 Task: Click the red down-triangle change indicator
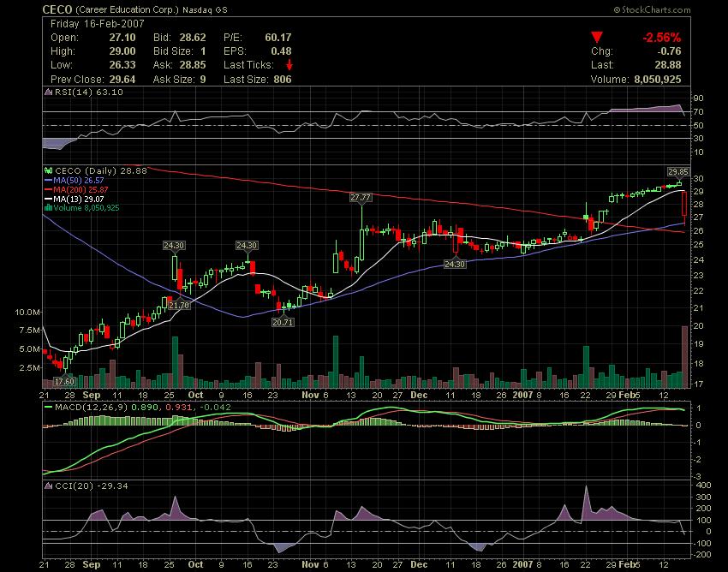597,37
